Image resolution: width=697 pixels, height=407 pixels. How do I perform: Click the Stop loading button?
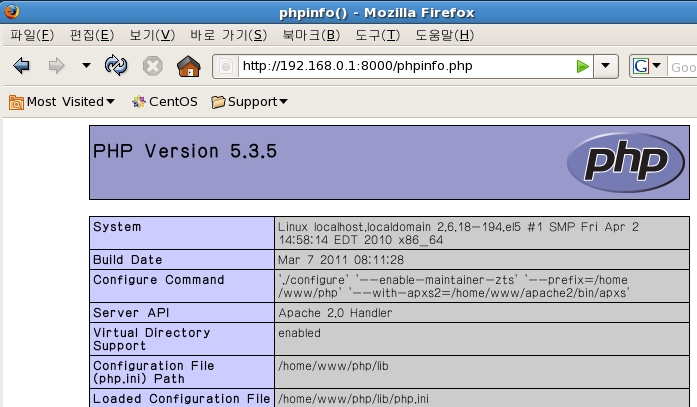point(152,66)
